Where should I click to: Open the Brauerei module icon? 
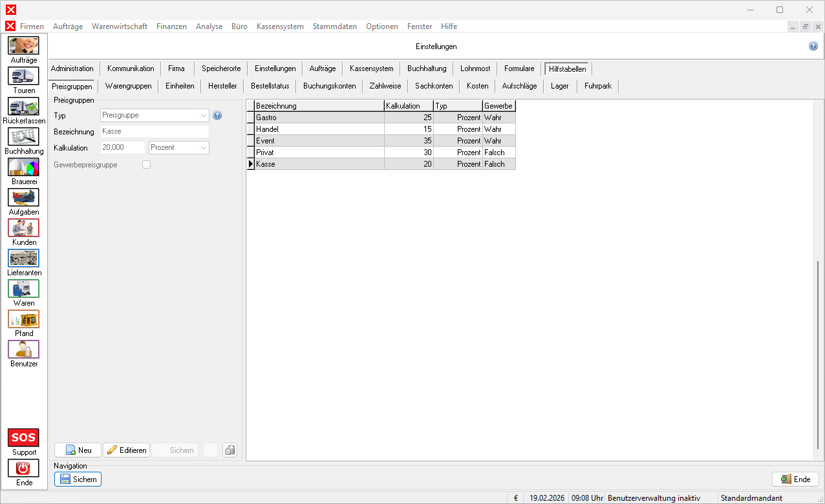(24, 167)
